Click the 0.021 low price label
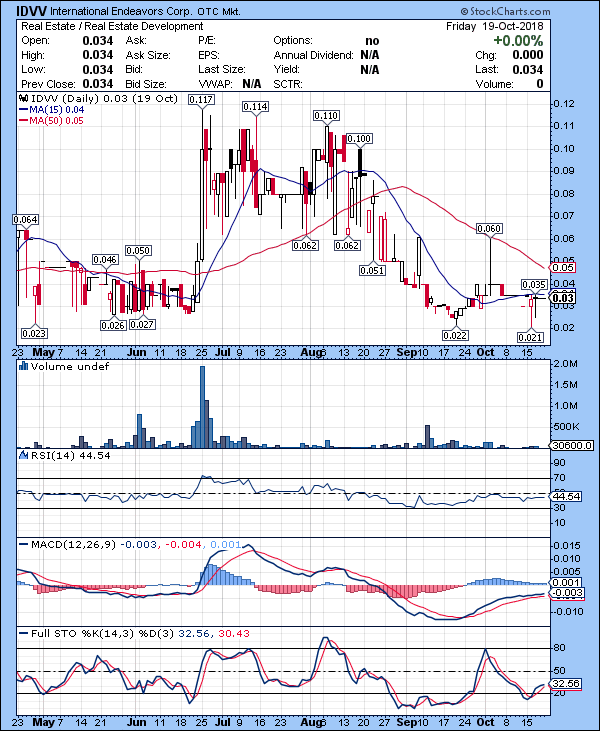The image size is (600, 731). coord(531,337)
